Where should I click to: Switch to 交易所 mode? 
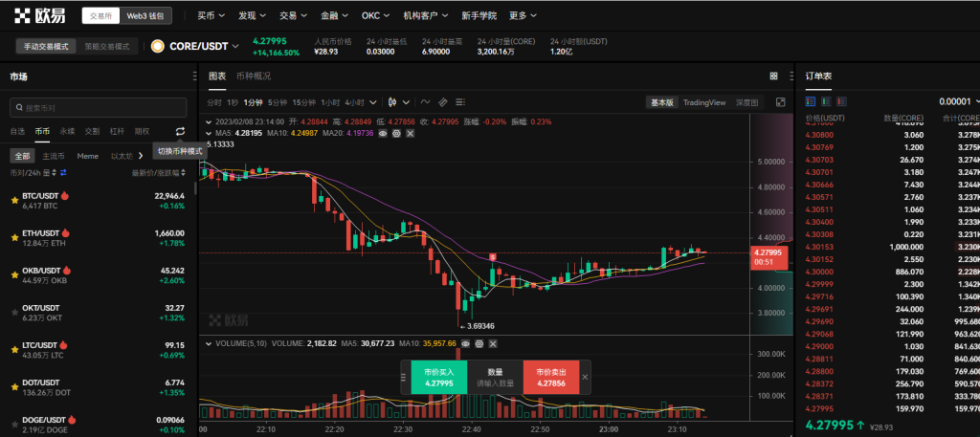(100, 16)
